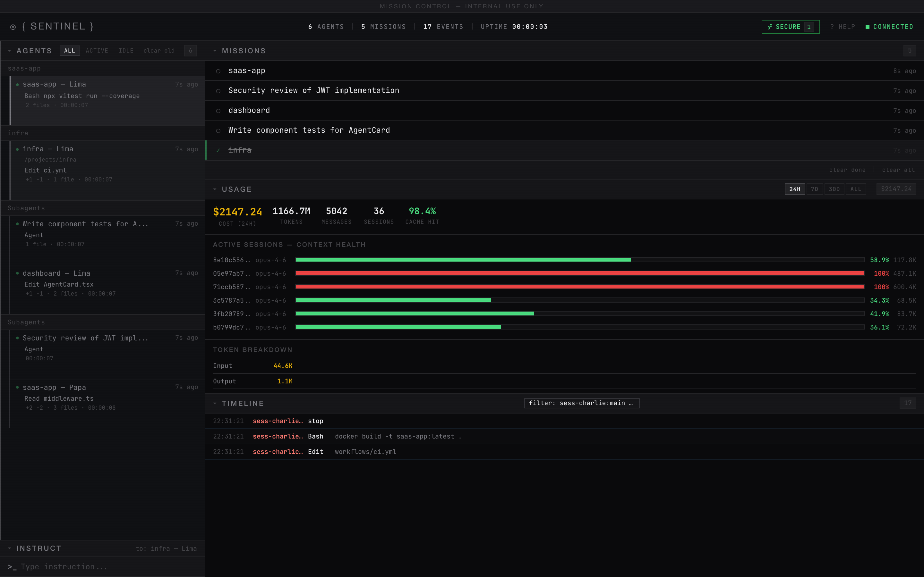Click clear all in missions
Screen dimensions: 924x577
tap(898, 170)
